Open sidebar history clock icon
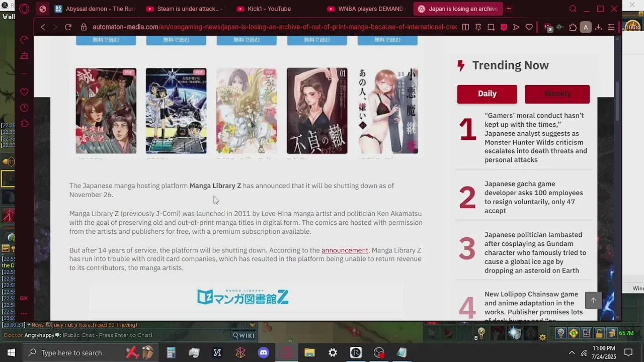Image resolution: width=644 pixels, height=362 pixels. click(24, 108)
